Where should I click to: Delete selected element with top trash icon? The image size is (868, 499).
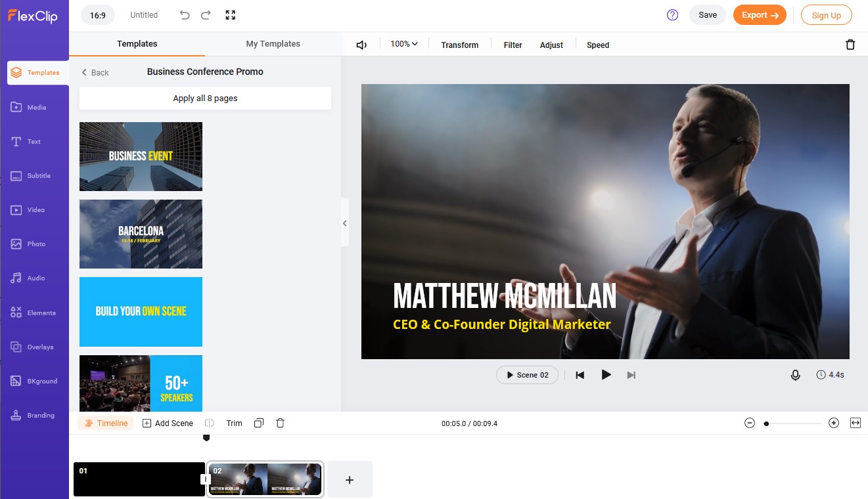[850, 45]
